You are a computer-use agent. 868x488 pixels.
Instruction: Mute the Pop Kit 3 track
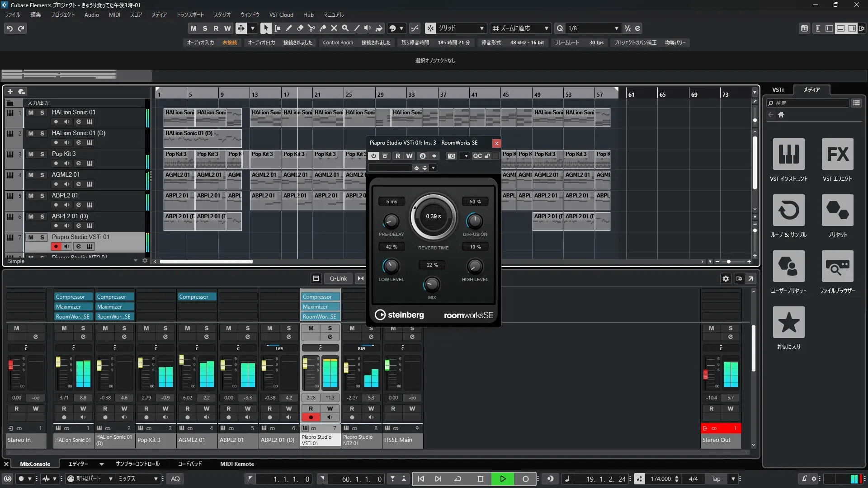31,154
